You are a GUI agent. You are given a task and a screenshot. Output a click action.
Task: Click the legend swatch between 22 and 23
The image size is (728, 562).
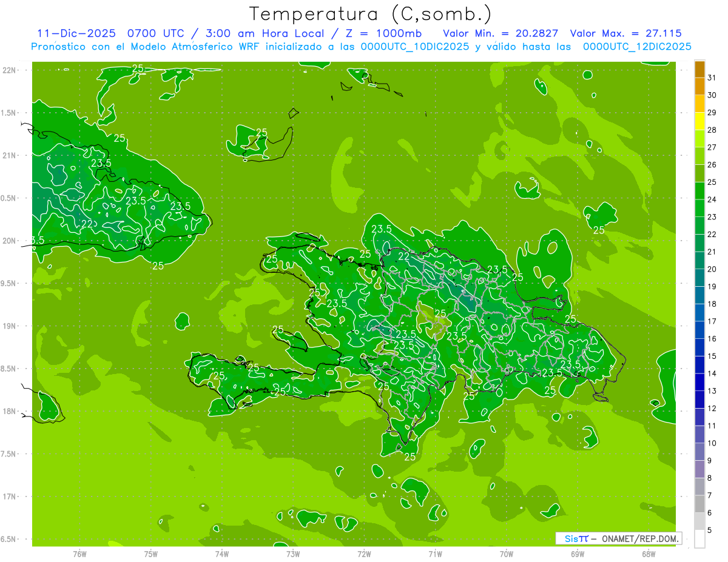pos(699,226)
